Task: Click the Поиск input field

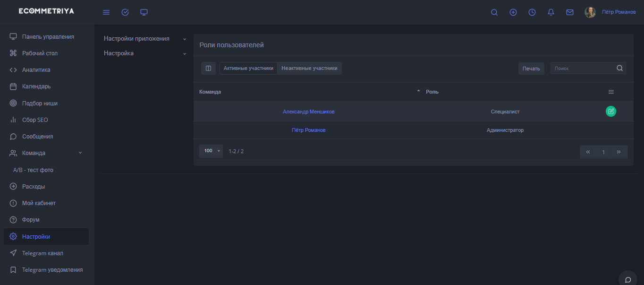Action: [583, 69]
